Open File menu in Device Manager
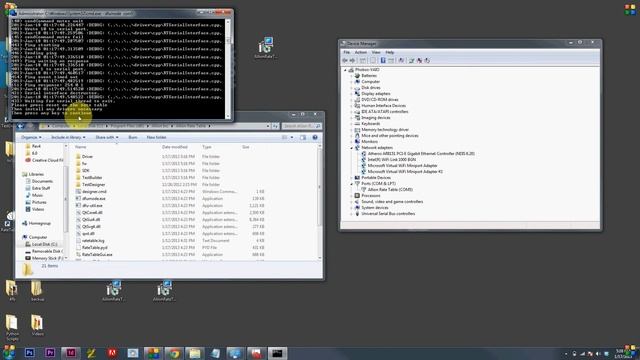The width and height of the screenshot is (640, 360). (347, 52)
